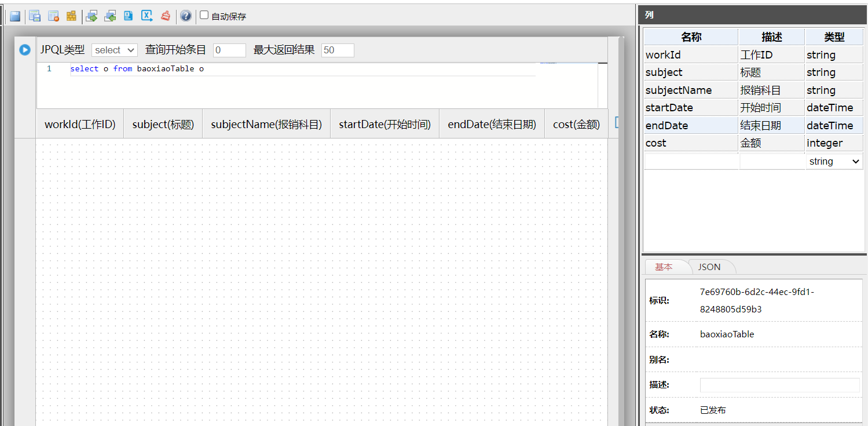Image resolution: width=868 pixels, height=426 pixels.
Task: Switch to the 基本 tab
Action: coord(664,267)
